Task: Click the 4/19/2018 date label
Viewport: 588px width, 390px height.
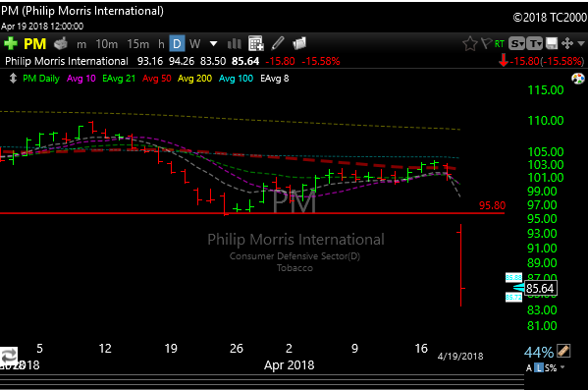Action: point(460,357)
